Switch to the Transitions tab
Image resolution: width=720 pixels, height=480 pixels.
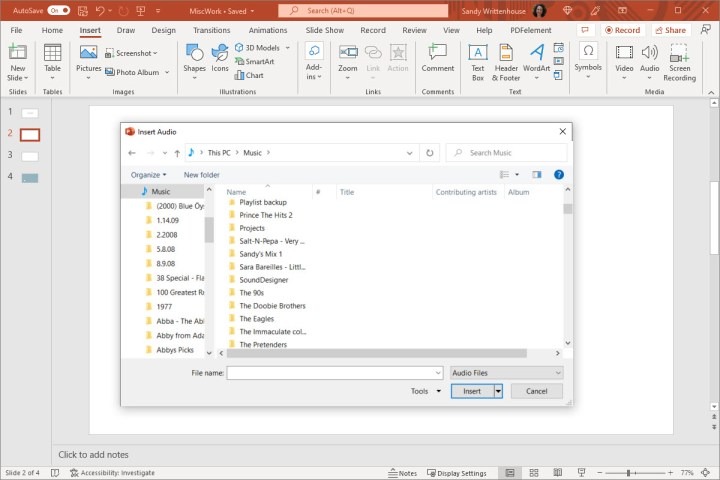[x=212, y=30]
